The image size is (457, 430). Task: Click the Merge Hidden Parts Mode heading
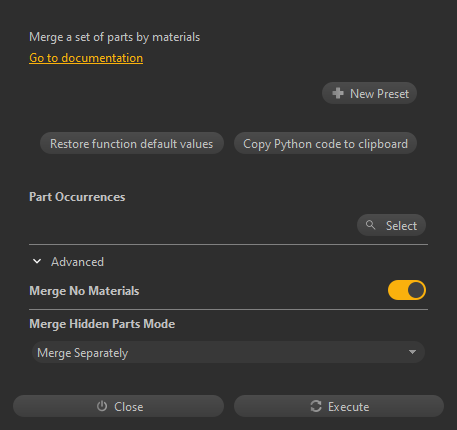click(102, 324)
